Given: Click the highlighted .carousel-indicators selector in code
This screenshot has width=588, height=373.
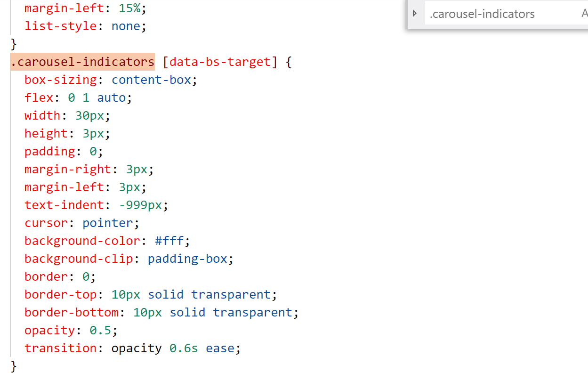Looking at the screenshot, I should tap(82, 62).
